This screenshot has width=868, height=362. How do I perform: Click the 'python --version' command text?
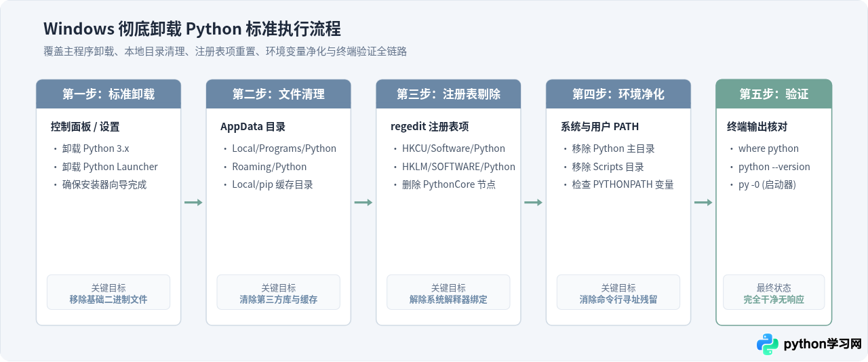774,167
